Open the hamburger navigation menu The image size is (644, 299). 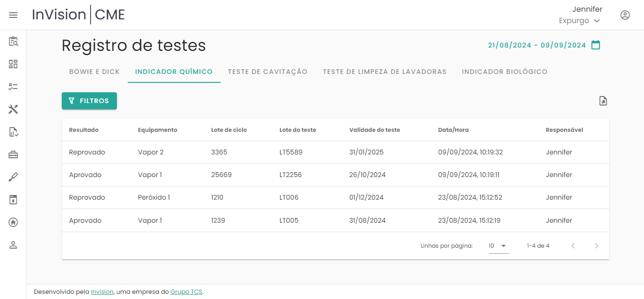(x=13, y=15)
